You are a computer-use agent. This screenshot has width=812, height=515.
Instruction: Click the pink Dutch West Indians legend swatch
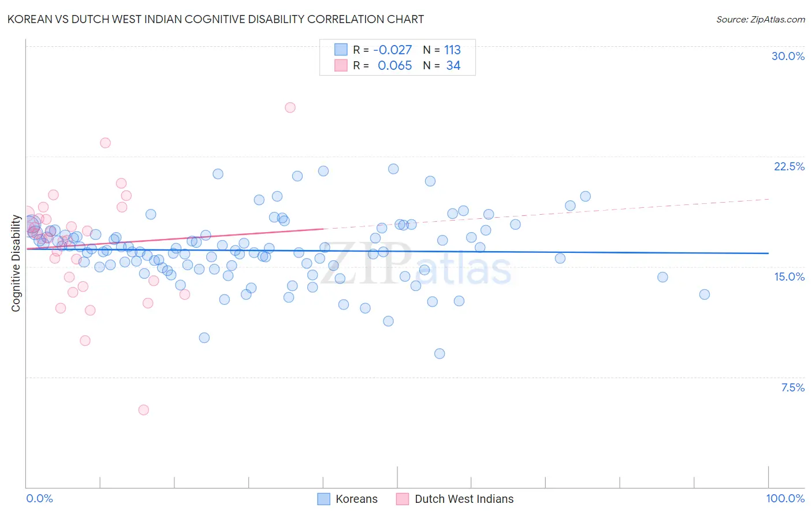[x=403, y=499]
